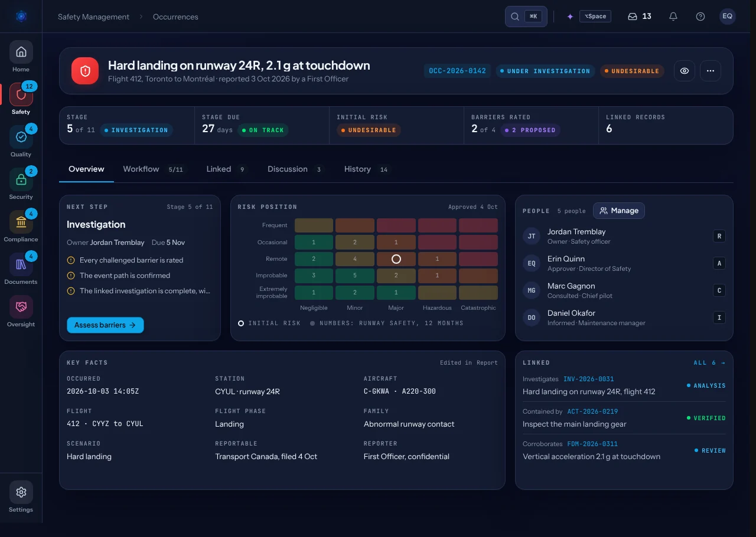756x537 pixels.
Task: Switch to the Linked tab
Action: coord(226,169)
